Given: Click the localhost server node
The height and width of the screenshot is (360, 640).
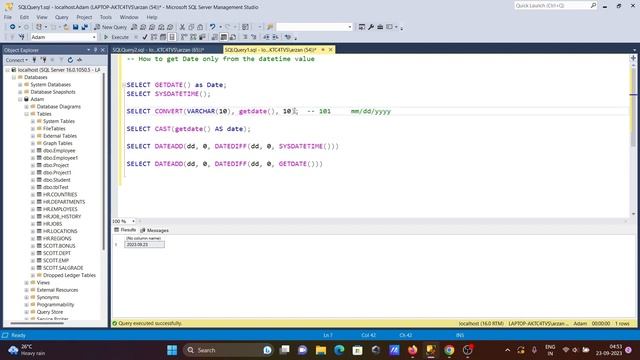Looking at the screenshot, I should click(59, 70).
